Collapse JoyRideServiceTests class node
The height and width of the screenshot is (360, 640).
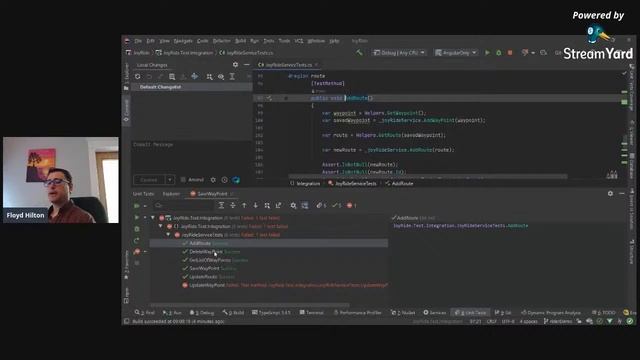[168, 235]
